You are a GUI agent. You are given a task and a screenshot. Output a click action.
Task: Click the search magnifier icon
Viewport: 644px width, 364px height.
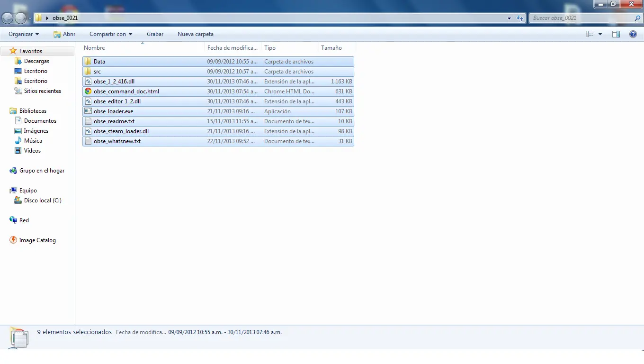click(637, 18)
